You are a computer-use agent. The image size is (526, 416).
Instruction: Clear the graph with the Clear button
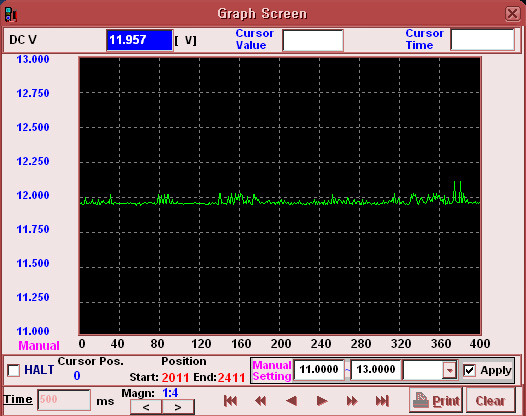pyautogui.click(x=490, y=400)
